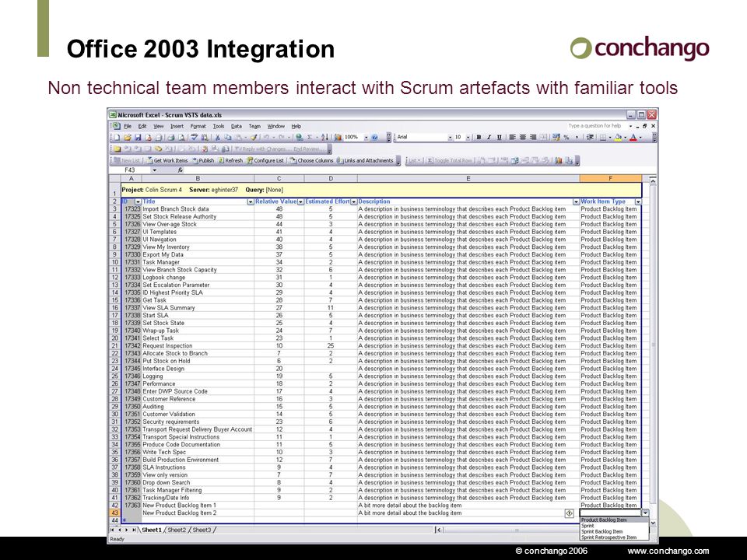
Task: Click Choose Columns
Action: 311,160
